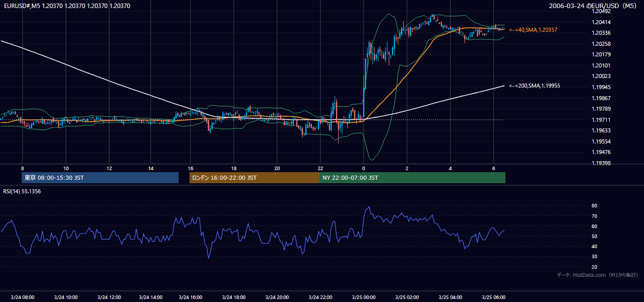Click the 3/25 04:00 bottom time label
644x302 pixels.
(x=450, y=297)
